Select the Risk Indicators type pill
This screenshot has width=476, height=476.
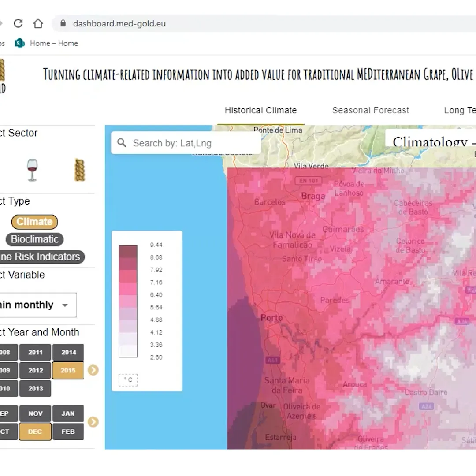tap(42, 257)
